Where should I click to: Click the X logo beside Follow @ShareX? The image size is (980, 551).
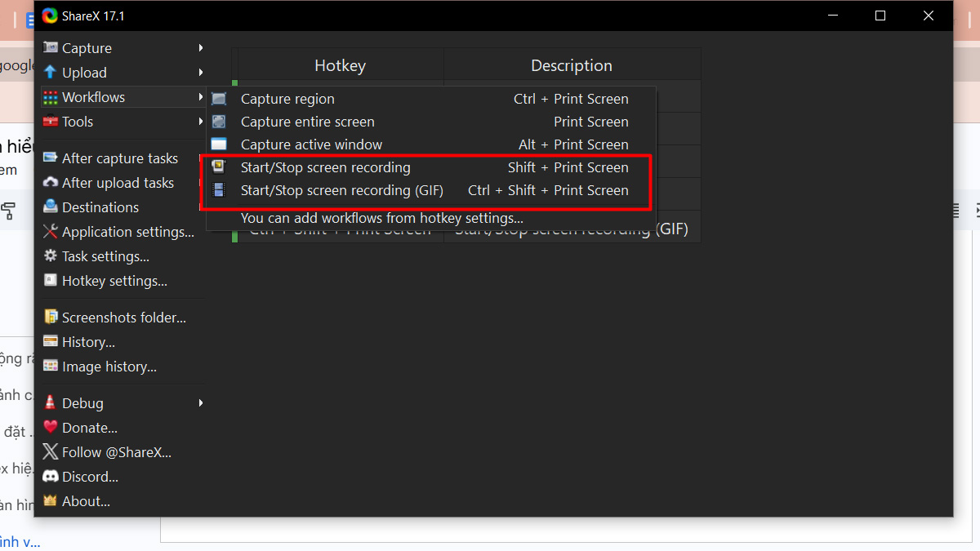point(51,451)
